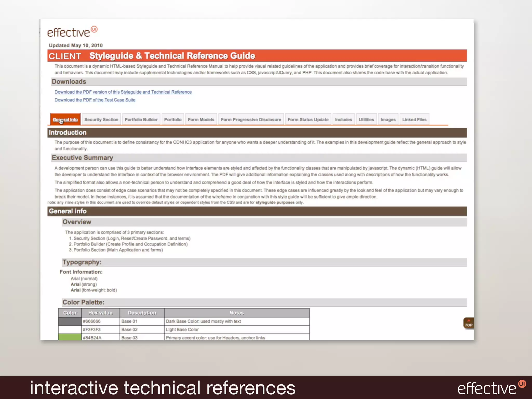Image resolution: width=532 pixels, height=399 pixels.
Task: Click the green #84B24A color swatch
Action: point(70,337)
